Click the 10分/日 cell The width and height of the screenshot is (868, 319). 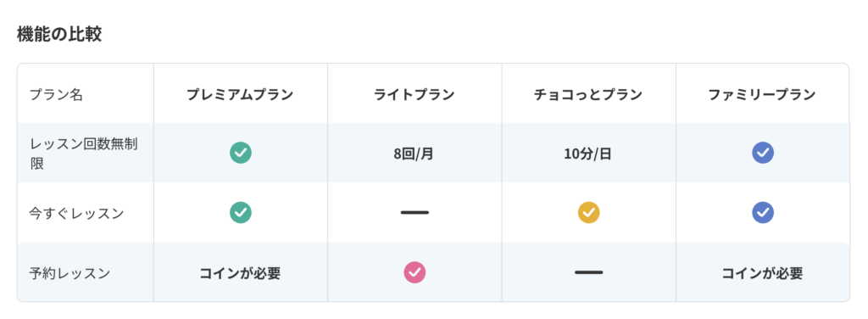[588, 154]
